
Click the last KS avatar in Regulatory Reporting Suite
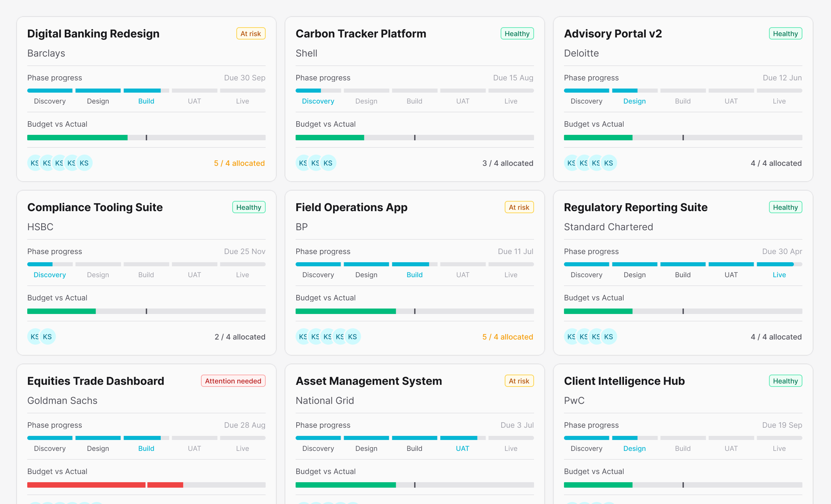609,337
